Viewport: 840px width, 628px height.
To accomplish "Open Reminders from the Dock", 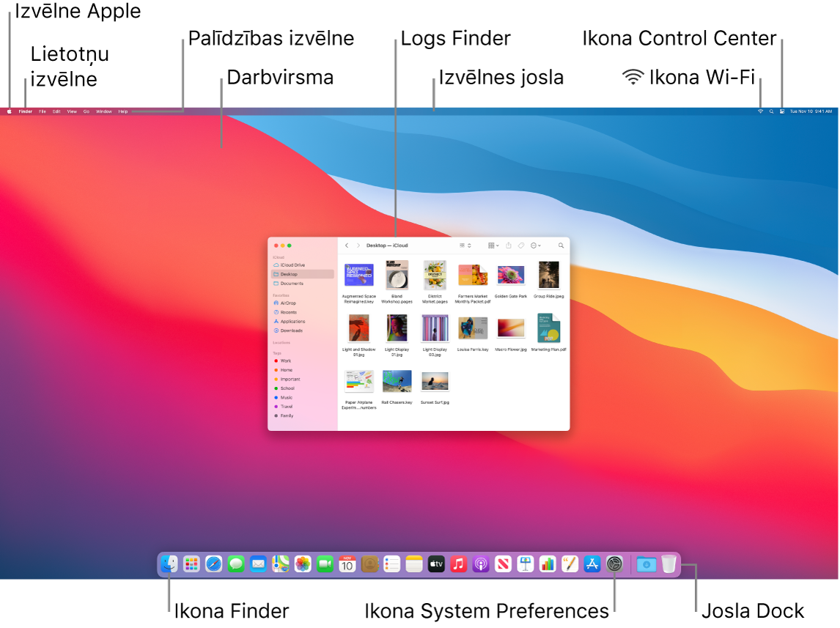I will point(391,564).
